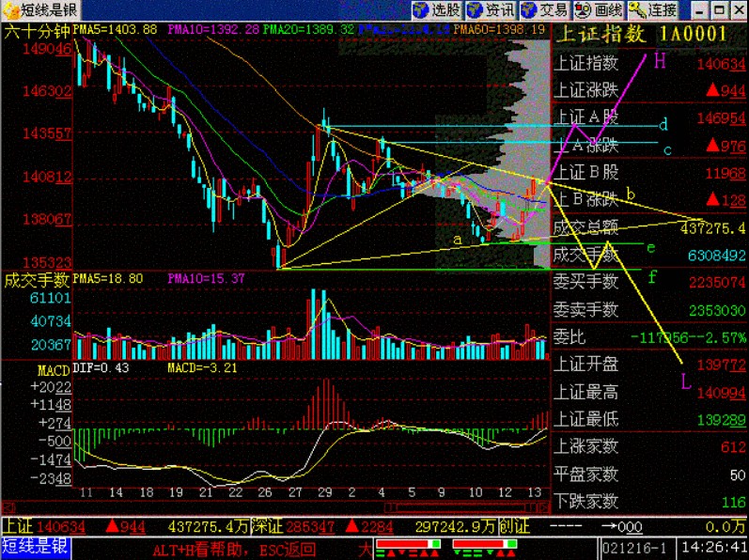Click the chart scrollbar left arrow

8,507
